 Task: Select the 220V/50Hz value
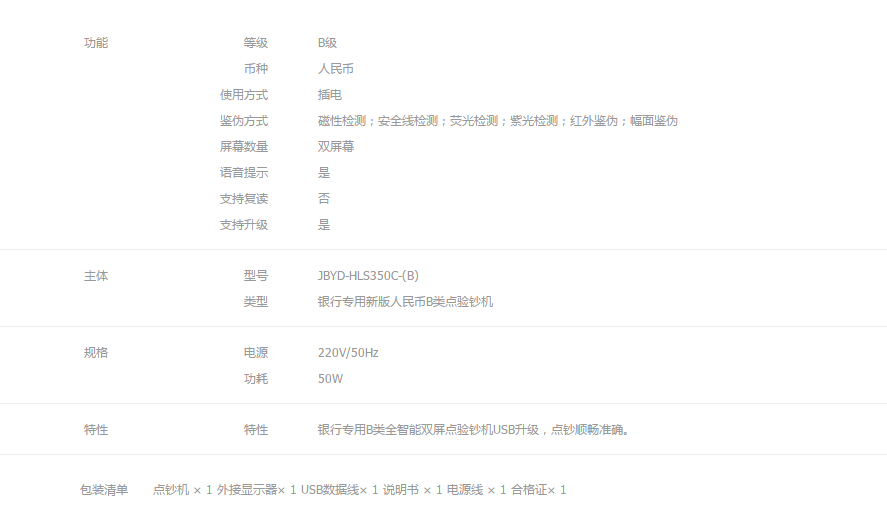tap(348, 353)
